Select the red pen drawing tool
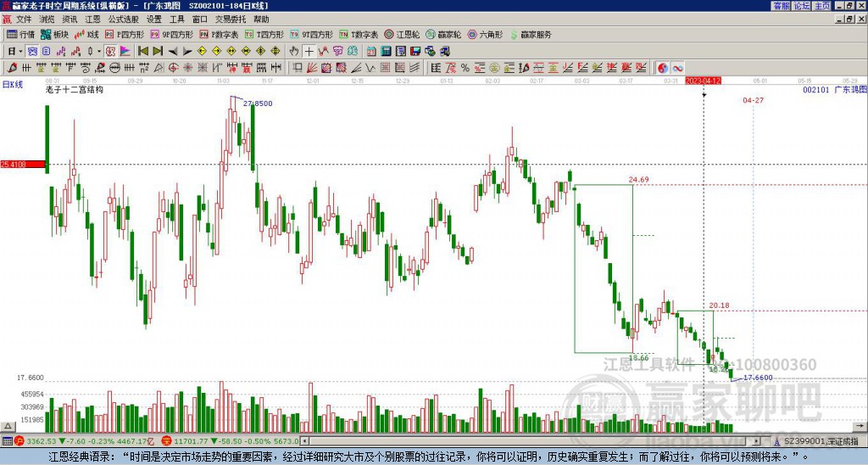The width and height of the screenshot is (868, 465). click(x=12, y=68)
